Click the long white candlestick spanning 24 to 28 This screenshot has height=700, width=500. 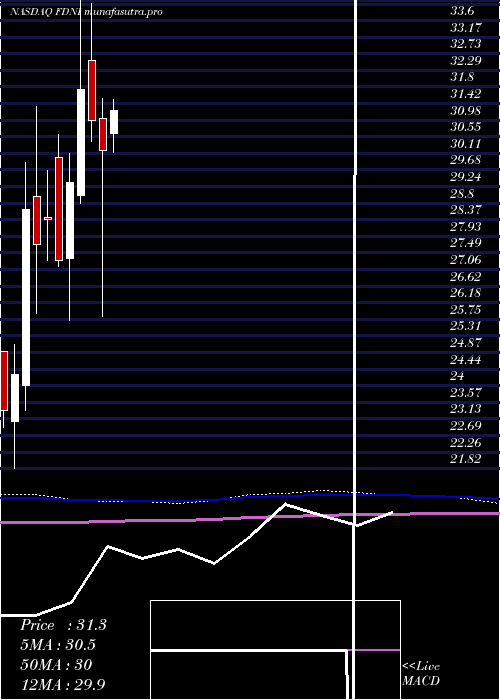pyautogui.click(x=26, y=297)
